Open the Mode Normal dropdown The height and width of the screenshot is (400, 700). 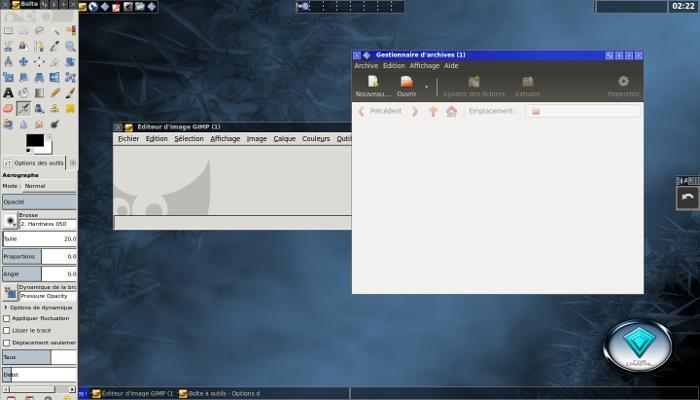50,186
